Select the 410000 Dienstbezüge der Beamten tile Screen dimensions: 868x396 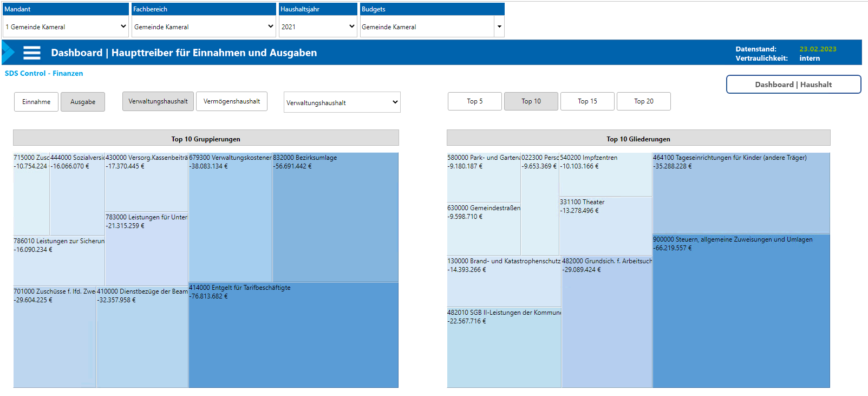click(x=142, y=337)
